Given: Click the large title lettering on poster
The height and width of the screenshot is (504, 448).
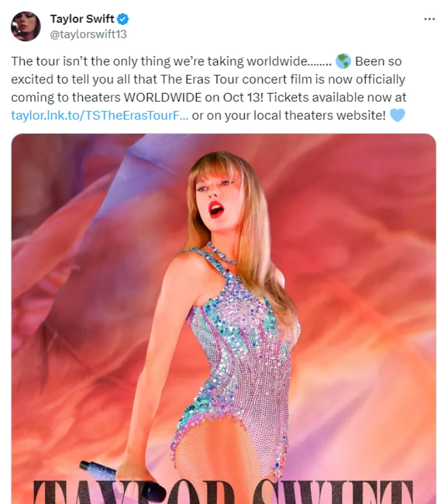Looking at the screenshot, I should pos(223,492).
